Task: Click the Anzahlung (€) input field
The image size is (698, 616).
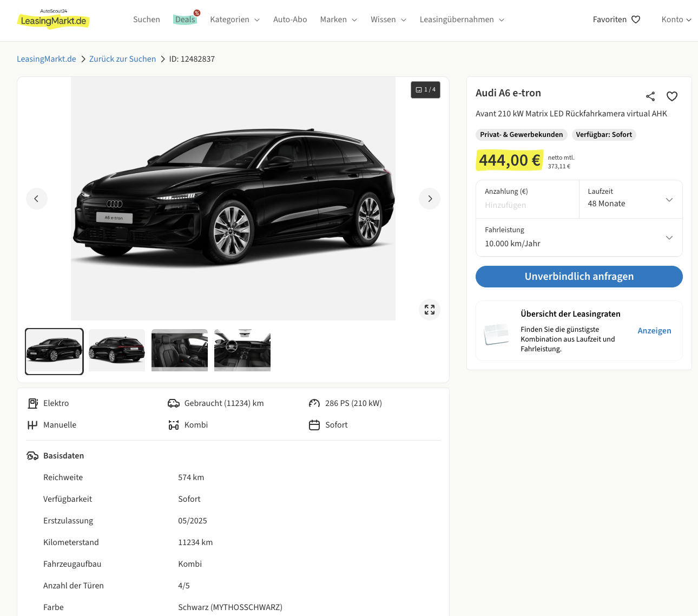Action: 527,205
